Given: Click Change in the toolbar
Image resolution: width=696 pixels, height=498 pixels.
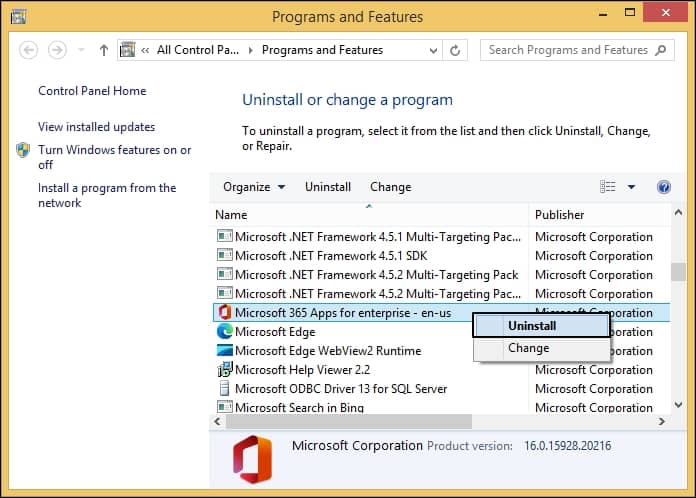Looking at the screenshot, I should point(391,187).
